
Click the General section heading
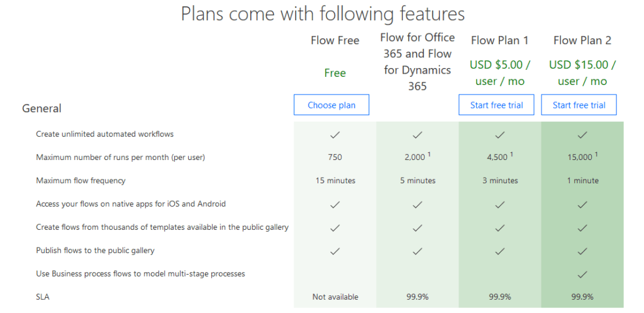[42, 108]
